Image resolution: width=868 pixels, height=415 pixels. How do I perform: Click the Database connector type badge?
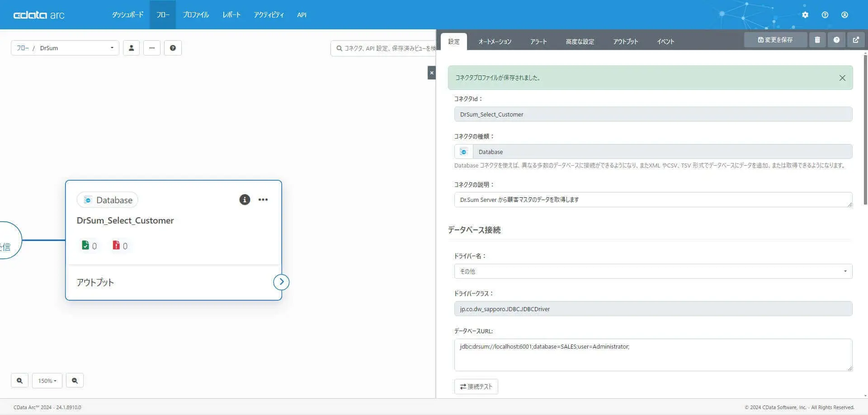tap(108, 200)
